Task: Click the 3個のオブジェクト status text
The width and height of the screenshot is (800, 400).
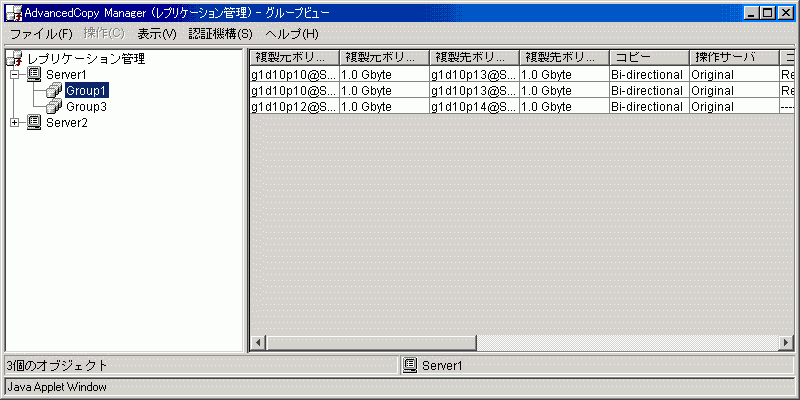Action: 57,365
